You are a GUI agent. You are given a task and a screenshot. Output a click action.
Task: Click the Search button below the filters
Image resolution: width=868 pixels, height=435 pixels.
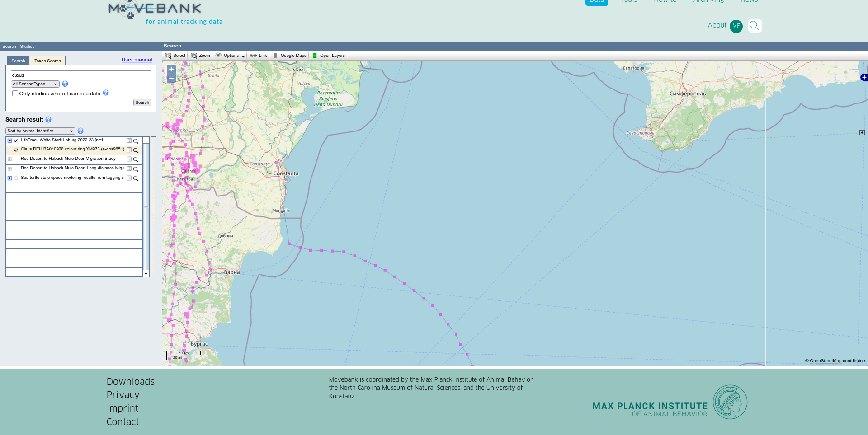pos(142,103)
